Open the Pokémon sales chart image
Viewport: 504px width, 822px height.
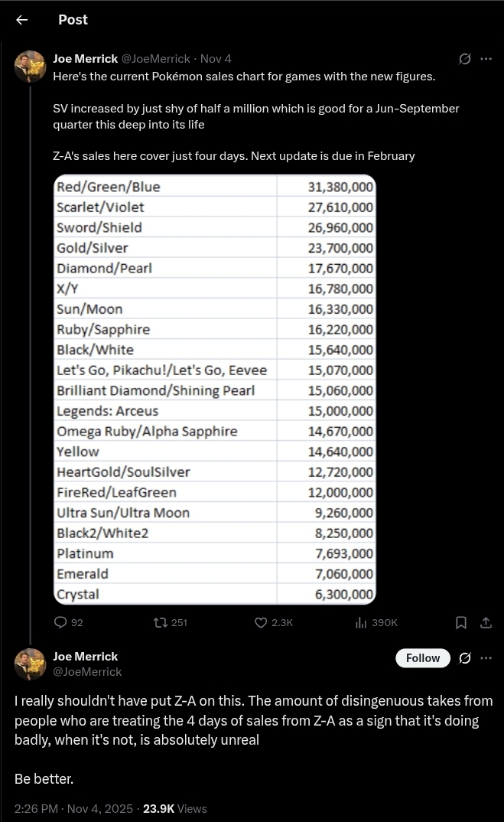215,390
